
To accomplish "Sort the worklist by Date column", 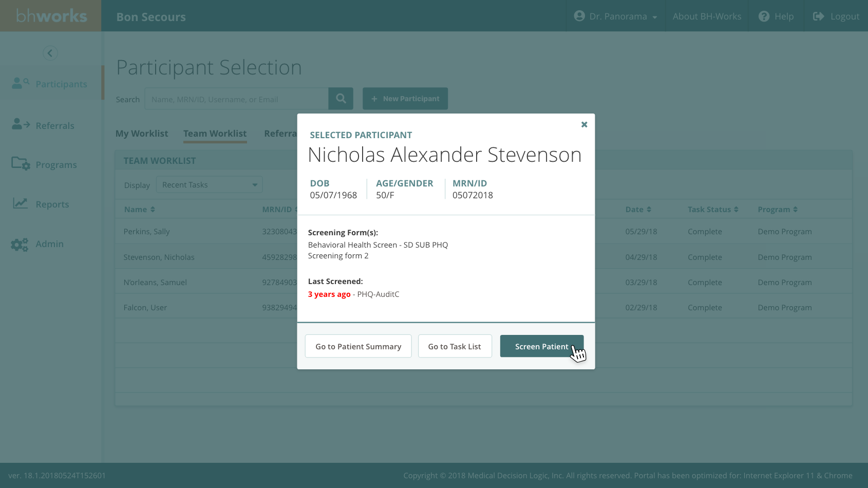I will tap(638, 210).
